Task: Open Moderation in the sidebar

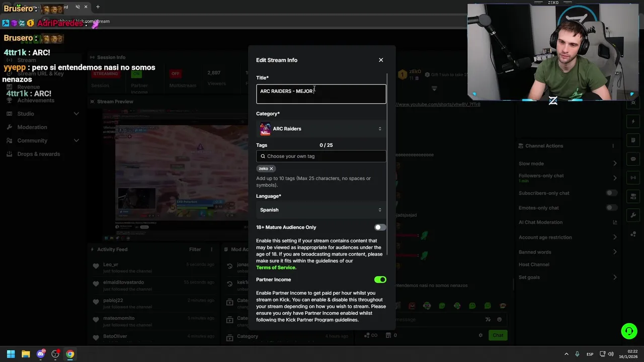Action: click(32, 127)
